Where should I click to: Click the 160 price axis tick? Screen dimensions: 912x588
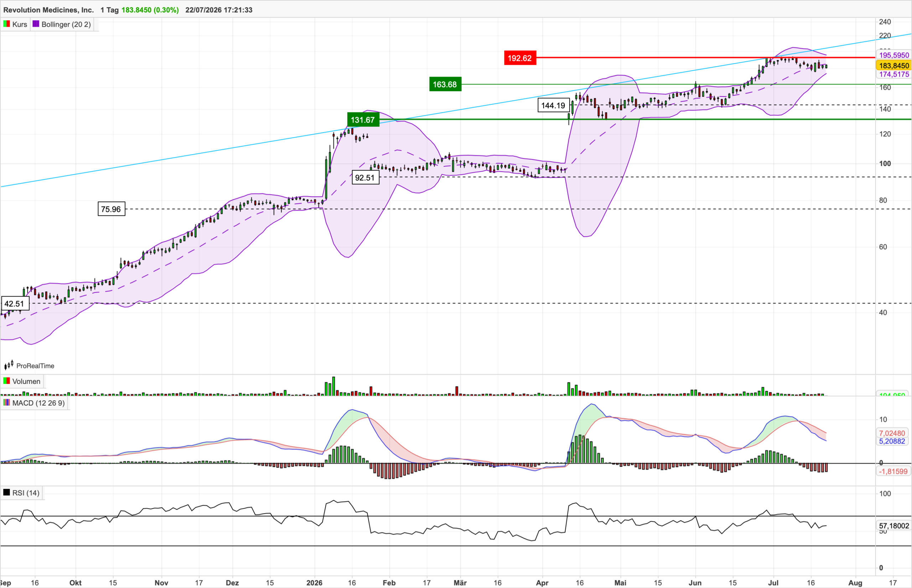coord(885,88)
